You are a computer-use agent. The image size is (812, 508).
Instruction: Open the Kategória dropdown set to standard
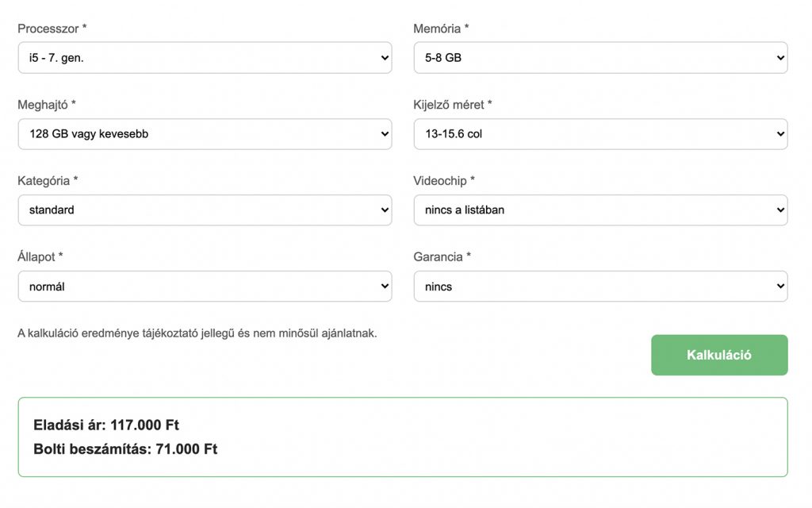click(205, 210)
